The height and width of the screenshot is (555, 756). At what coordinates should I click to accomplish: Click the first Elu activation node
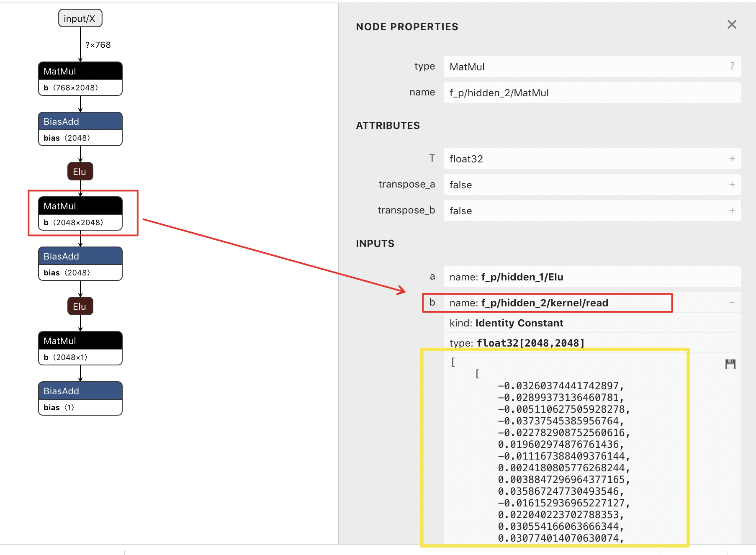[80, 171]
